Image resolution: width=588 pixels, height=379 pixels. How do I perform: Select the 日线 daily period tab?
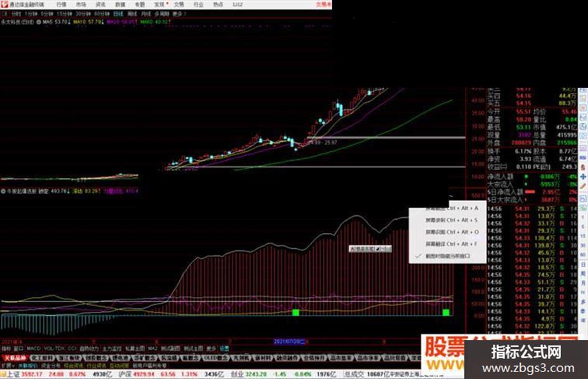point(118,14)
